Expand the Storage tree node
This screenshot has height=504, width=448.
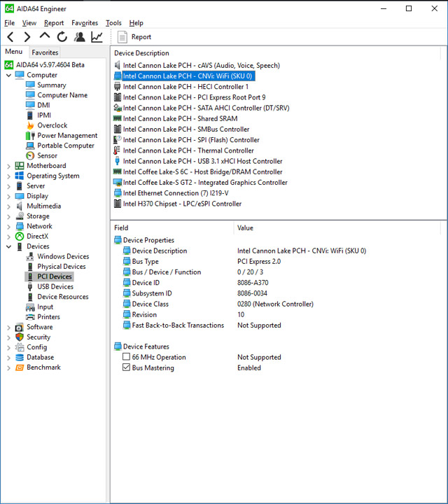[x=8, y=216]
